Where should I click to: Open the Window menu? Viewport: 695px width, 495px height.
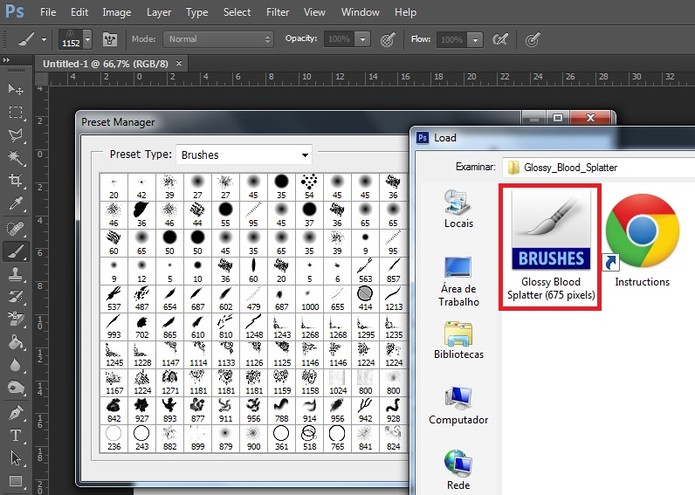coord(360,12)
